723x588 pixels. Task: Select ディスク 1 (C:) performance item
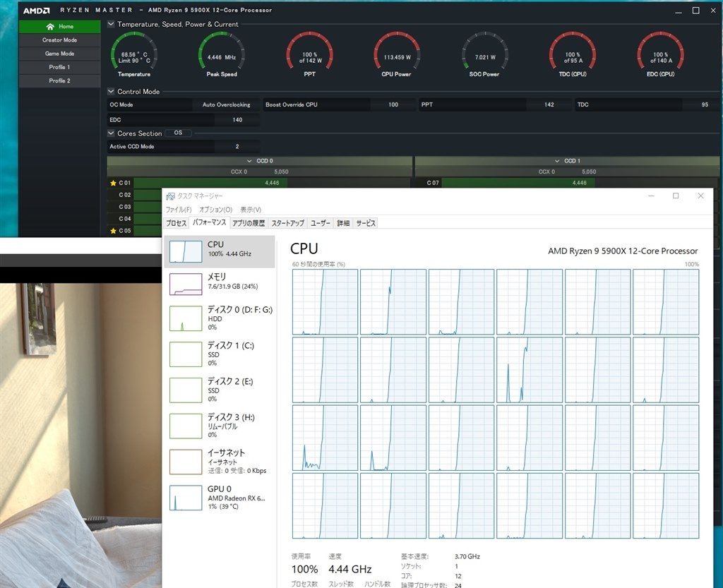[220, 354]
